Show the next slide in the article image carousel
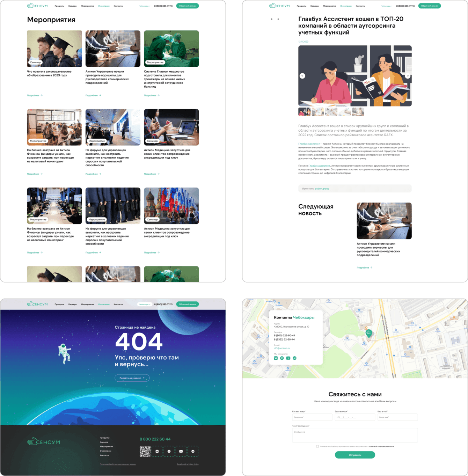This screenshot has height=476, width=468. [x=407, y=76]
